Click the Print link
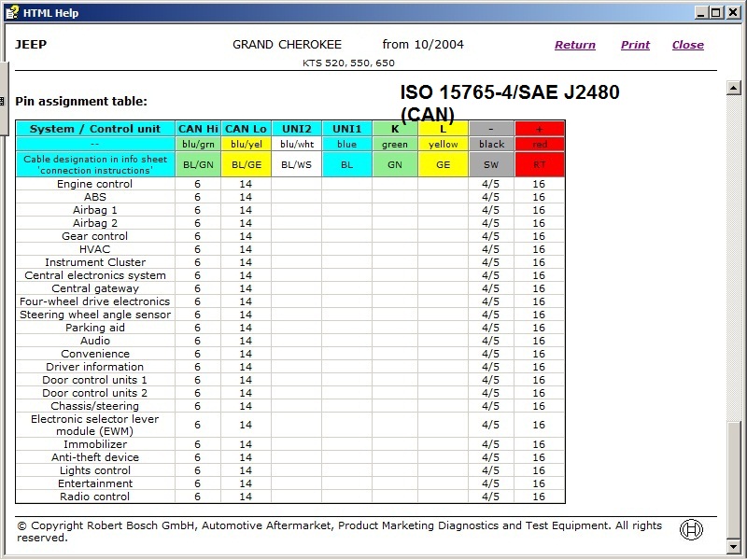 pyautogui.click(x=635, y=45)
